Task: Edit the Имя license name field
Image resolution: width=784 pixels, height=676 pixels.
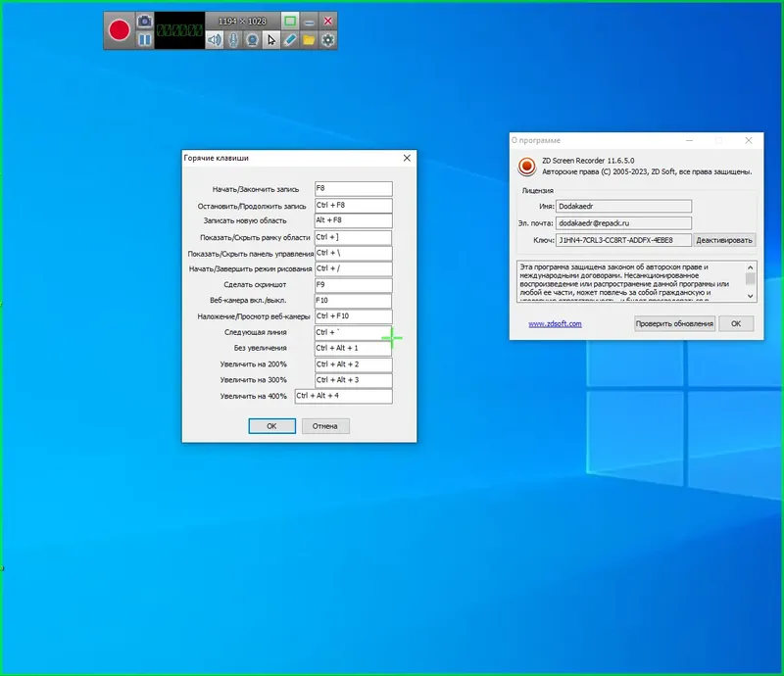Action: tap(623, 206)
